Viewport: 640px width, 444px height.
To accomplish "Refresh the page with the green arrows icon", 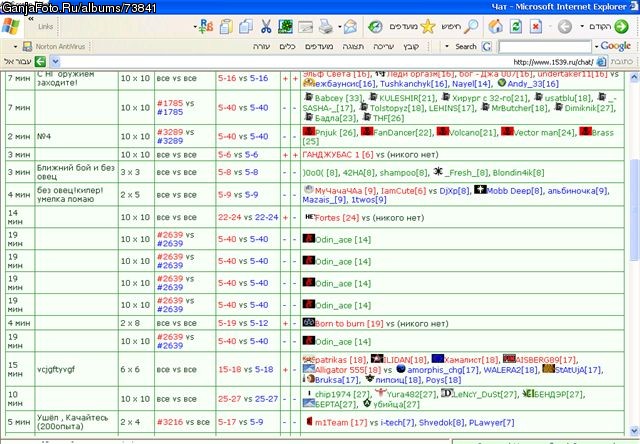I will click(516, 27).
